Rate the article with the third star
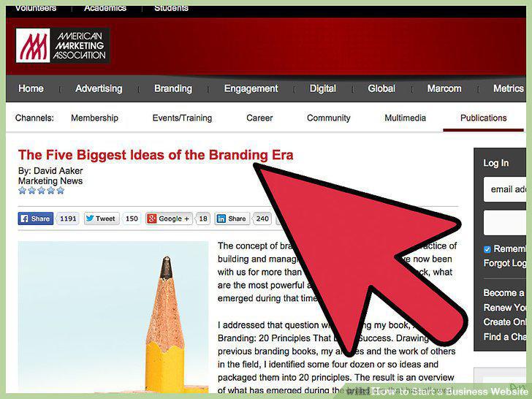This screenshot has width=532, height=399. click(x=42, y=190)
